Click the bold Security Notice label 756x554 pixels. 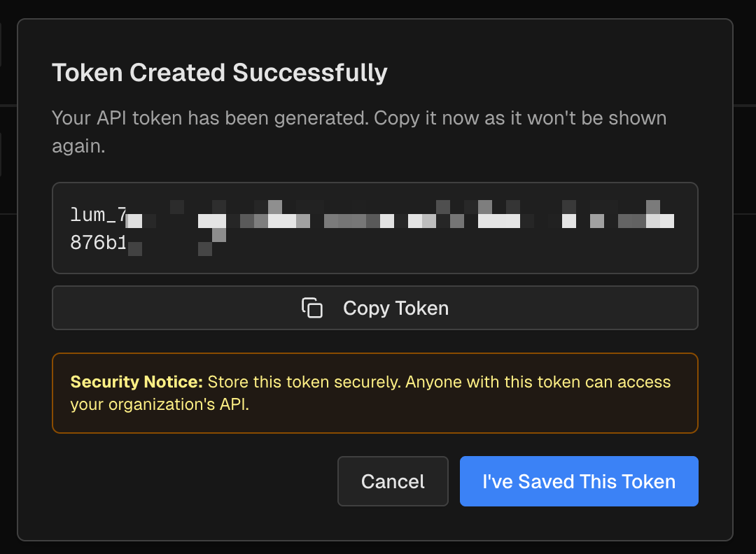(x=136, y=382)
